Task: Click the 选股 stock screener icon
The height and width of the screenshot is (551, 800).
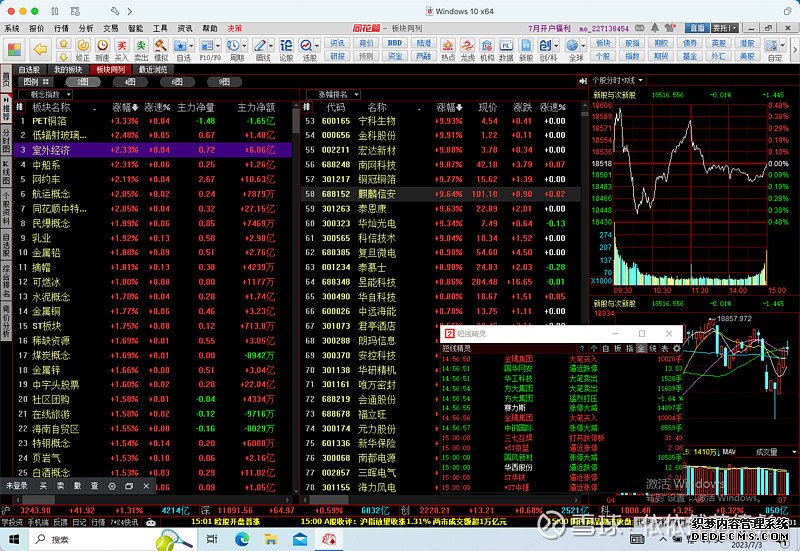Action: click(307, 49)
